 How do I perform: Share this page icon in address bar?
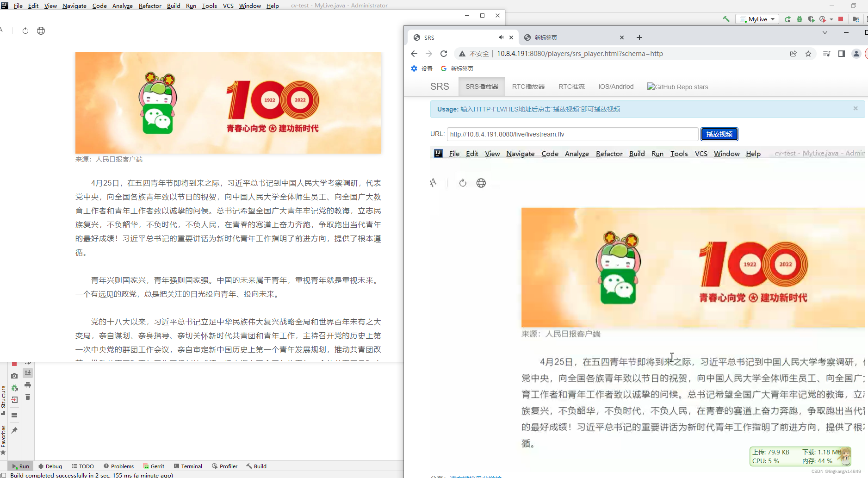(x=794, y=54)
